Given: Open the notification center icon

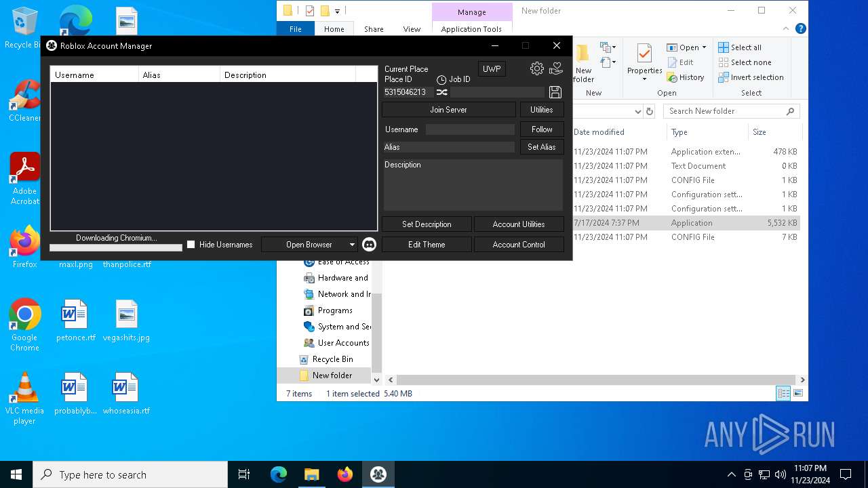Looking at the screenshot, I should [846, 474].
